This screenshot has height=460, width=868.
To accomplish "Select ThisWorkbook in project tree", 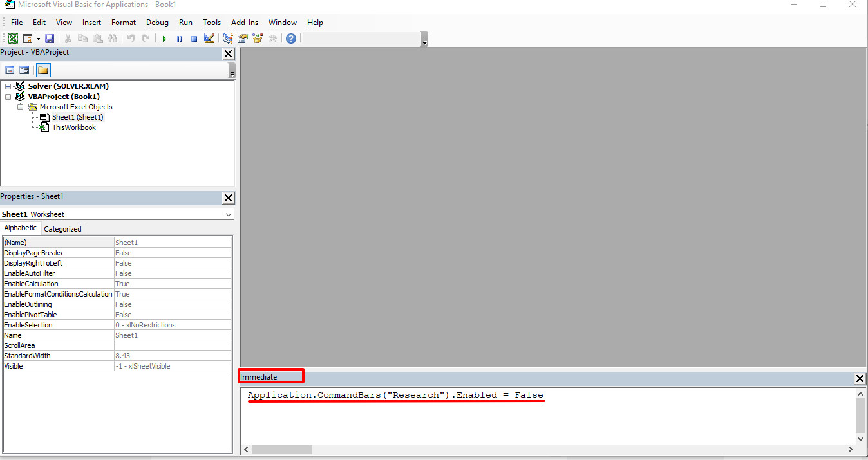I will click(x=73, y=127).
